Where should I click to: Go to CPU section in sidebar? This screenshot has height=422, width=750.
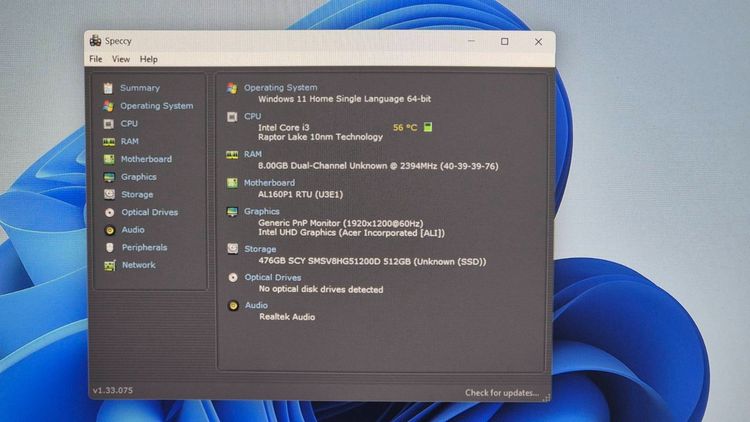point(129,123)
